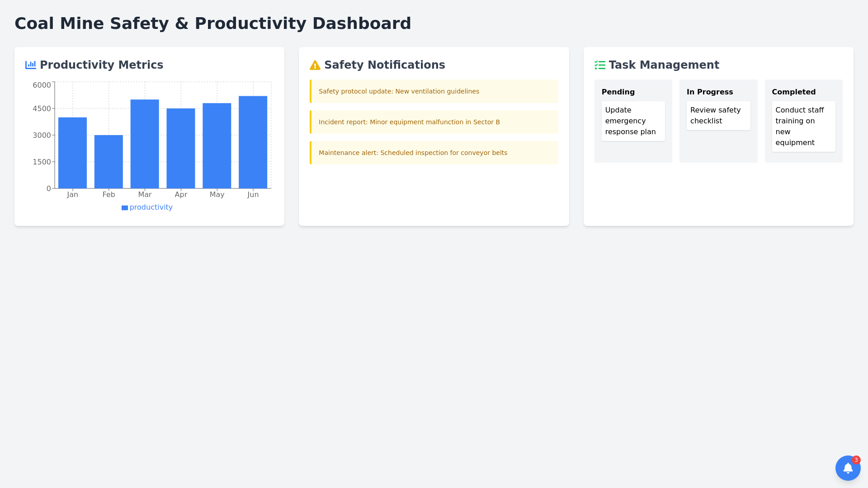868x488 pixels.
Task: Click the warning triangle icon
Action: point(315,66)
